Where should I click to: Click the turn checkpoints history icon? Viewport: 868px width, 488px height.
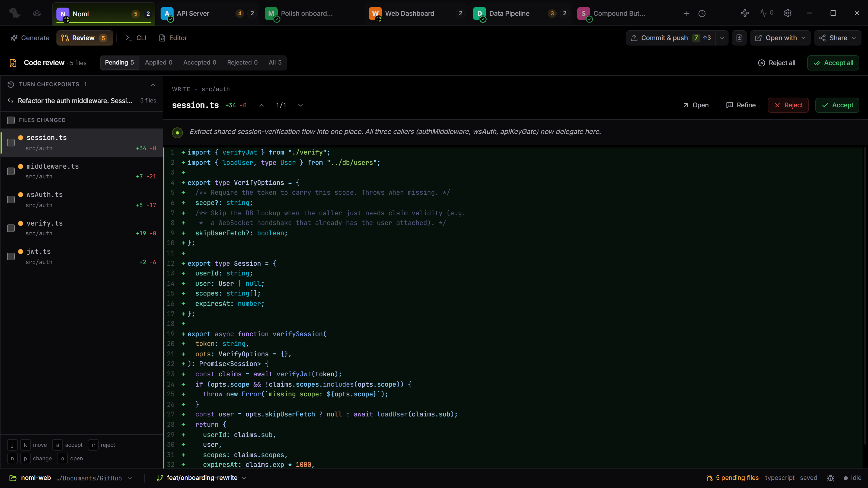11,84
